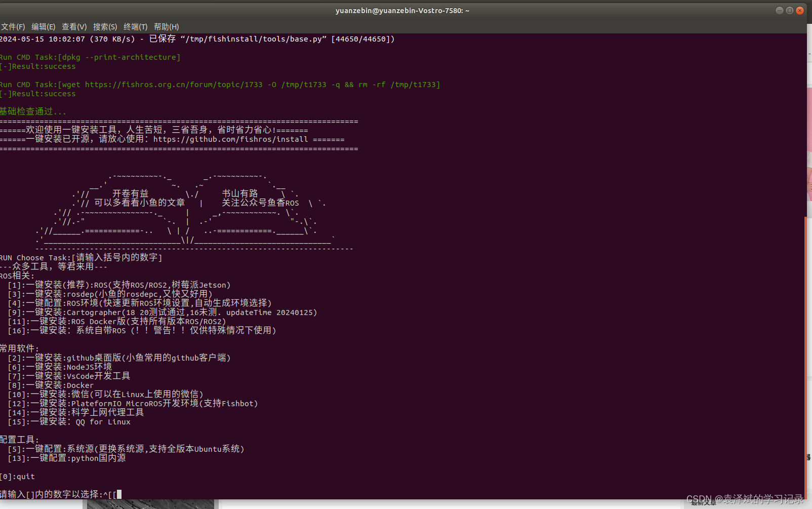Click option [2] github桌面版 line
The width and height of the screenshot is (812, 509).
click(119, 358)
